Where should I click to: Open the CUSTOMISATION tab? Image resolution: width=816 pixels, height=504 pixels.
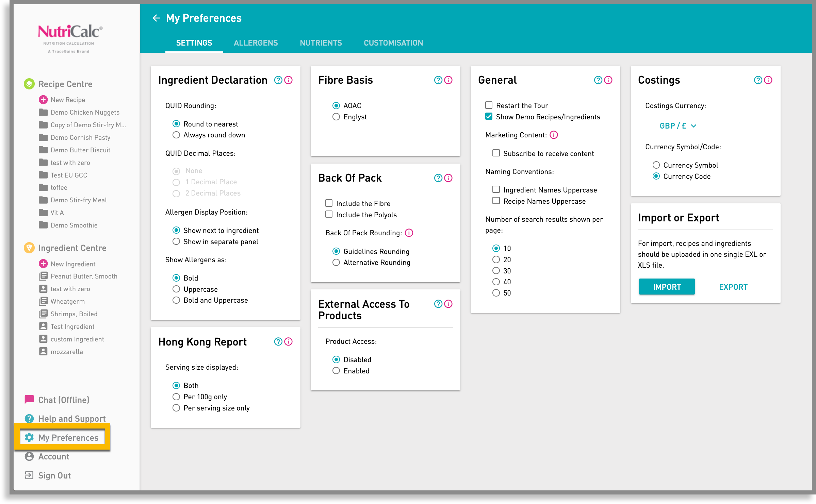coord(393,43)
